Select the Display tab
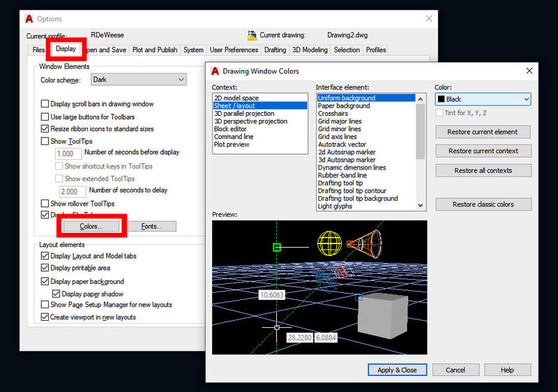Image resolution: width=558 pixels, height=392 pixels. [x=66, y=49]
